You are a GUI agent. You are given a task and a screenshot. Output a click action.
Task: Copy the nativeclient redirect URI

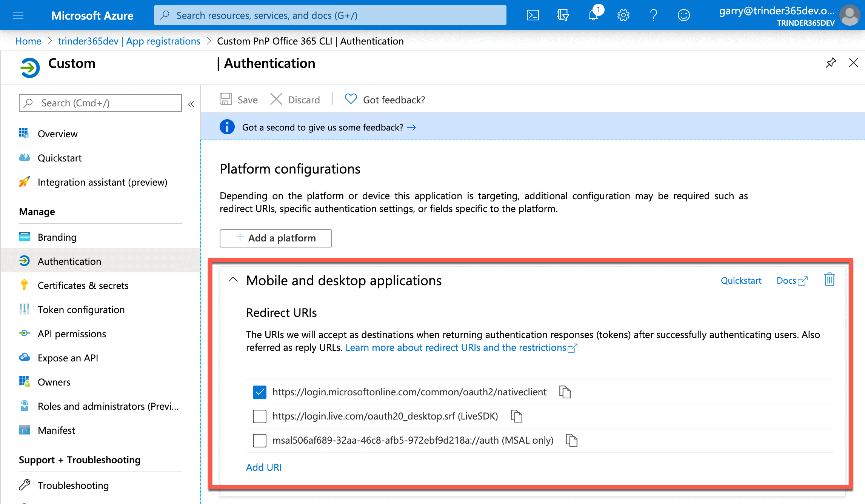tap(565, 392)
